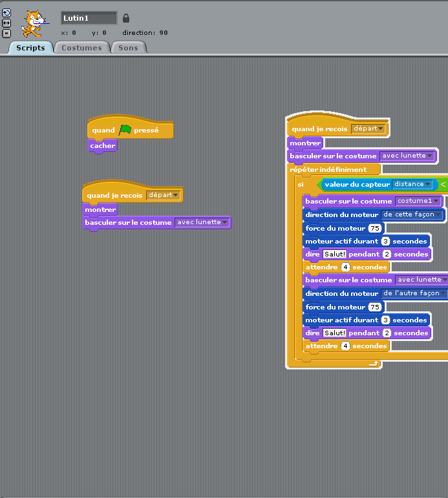Edit the 4 field in the upper 'attendre' block
Viewport: 448px width, 498px height.
pyautogui.click(x=345, y=267)
